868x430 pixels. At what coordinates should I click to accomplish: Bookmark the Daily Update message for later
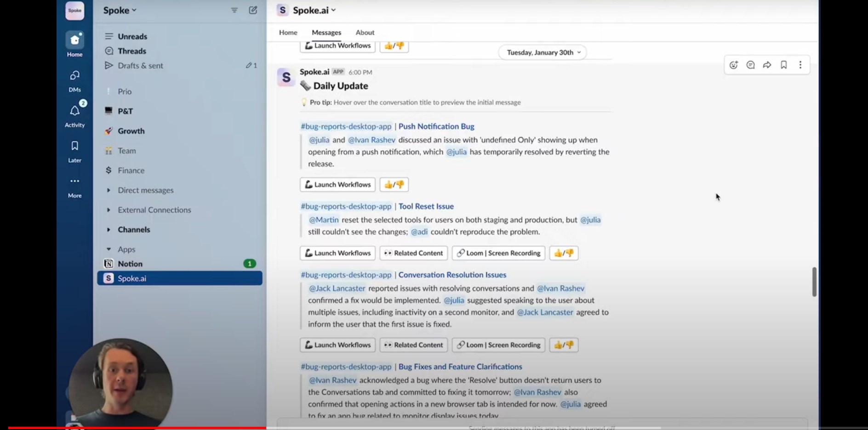click(x=784, y=65)
